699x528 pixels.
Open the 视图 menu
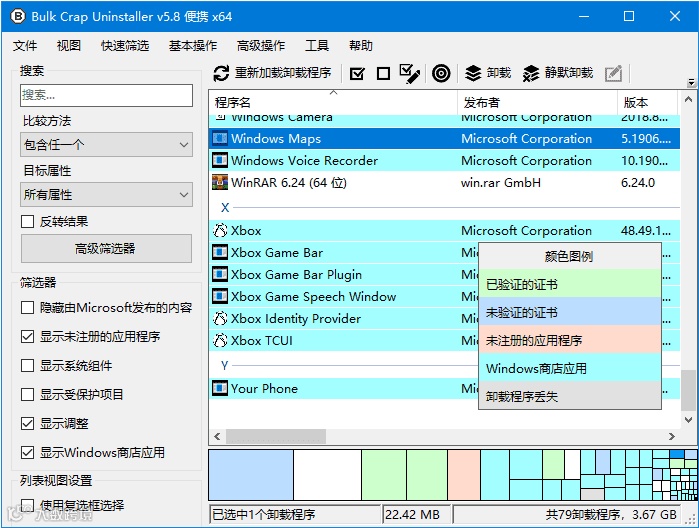(x=69, y=45)
